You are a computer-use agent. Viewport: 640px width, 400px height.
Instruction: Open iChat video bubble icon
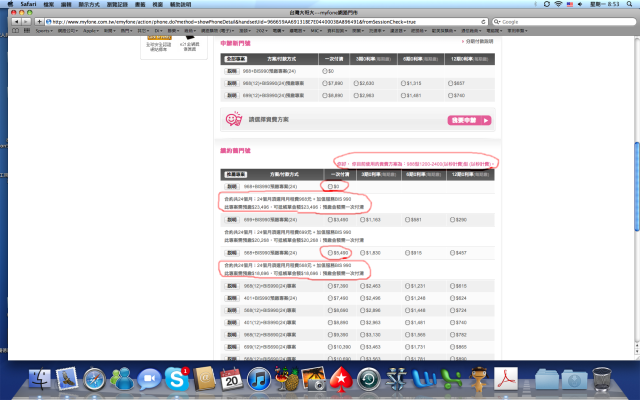[149, 379]
